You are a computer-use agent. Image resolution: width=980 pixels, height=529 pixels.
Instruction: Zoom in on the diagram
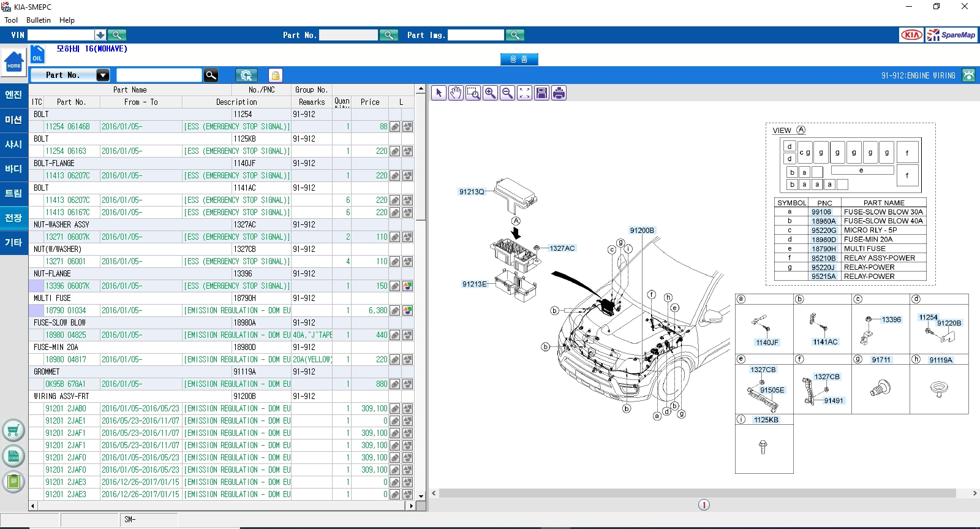point(490,93)
